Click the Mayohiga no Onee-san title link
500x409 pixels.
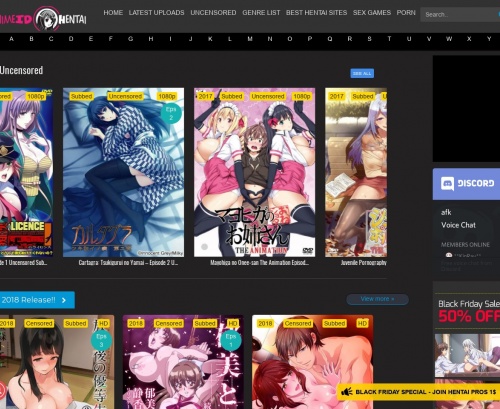259,263
